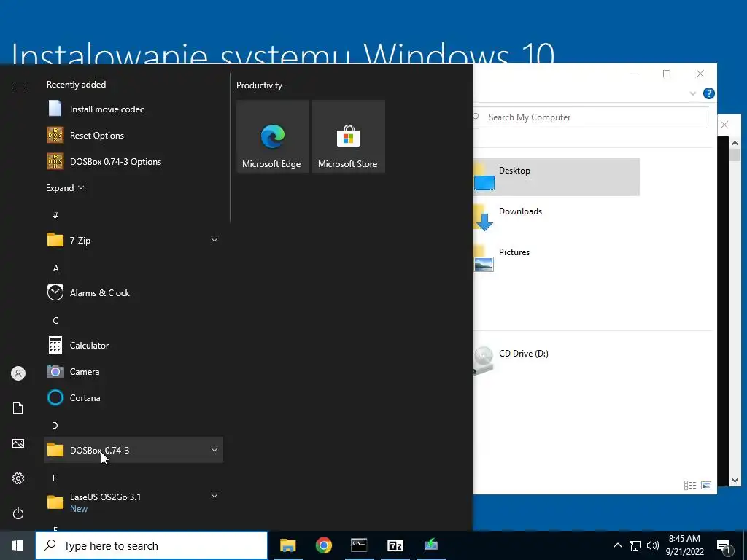Focus the taskbar search box
Viewport: 747px width, 560px height.
pyautogui.click(x=152, y=545)
